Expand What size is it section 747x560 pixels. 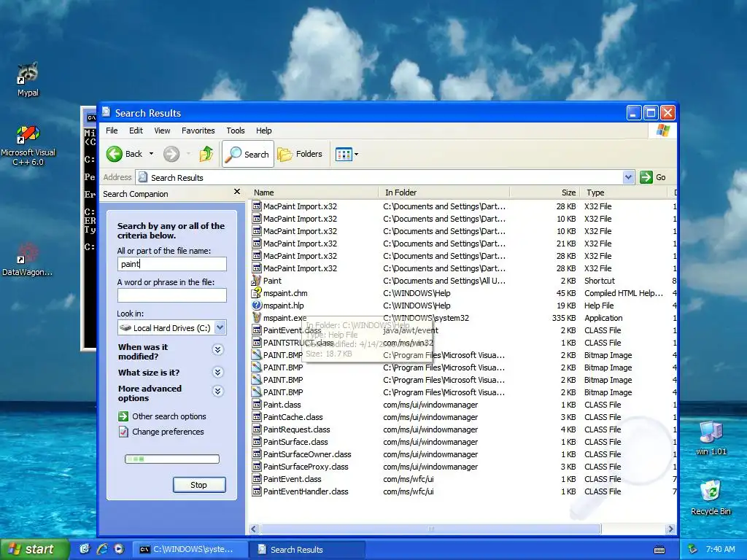pyautogui.click(x=217, y=373)
